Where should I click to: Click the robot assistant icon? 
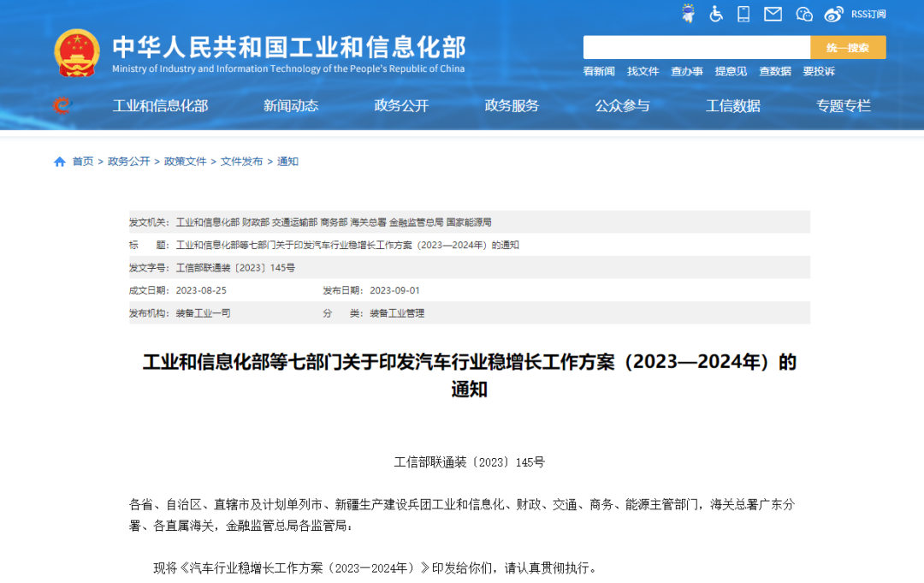coord(688,14)
